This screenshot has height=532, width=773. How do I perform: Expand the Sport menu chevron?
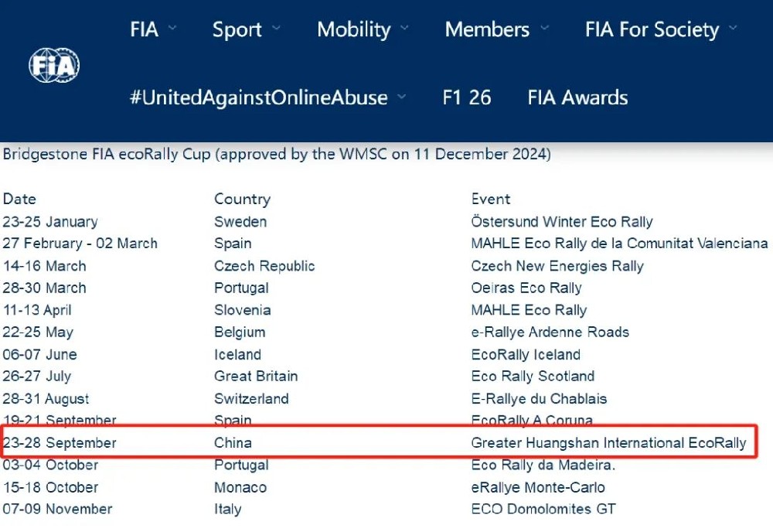click(276, 29)
